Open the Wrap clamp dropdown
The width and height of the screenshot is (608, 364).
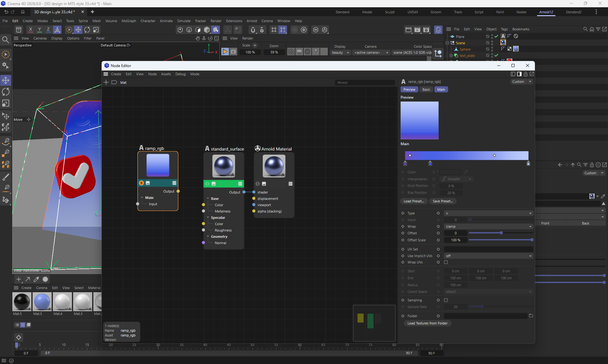click(488, 226)
